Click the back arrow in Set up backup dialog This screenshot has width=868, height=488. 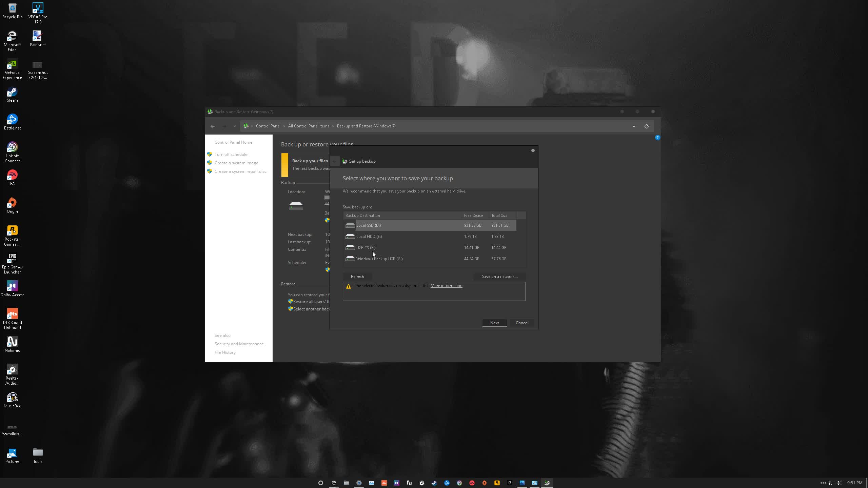click(335, 161)
